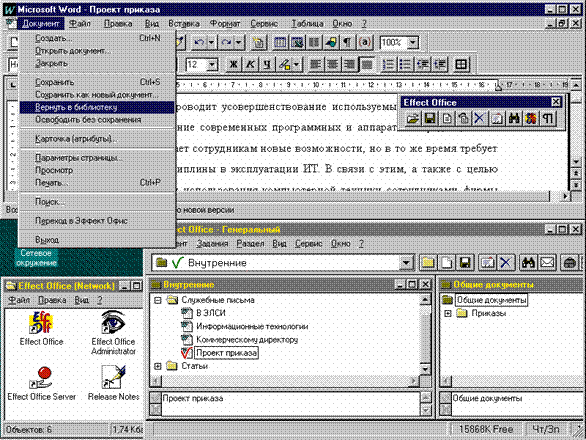The width and height of the screenshot is (586, 440).
Task: Click blue X icon in floating Effect Office toolbar
Action: [x=479, y=119]
